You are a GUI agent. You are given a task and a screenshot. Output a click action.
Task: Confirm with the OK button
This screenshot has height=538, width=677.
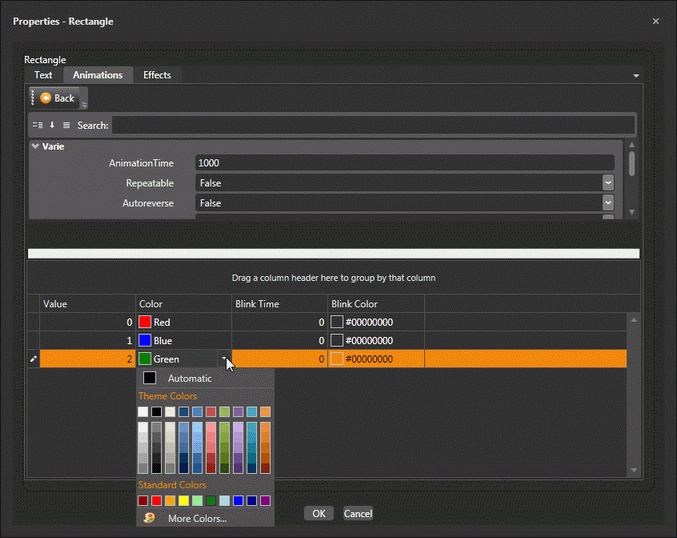(319, 513)
